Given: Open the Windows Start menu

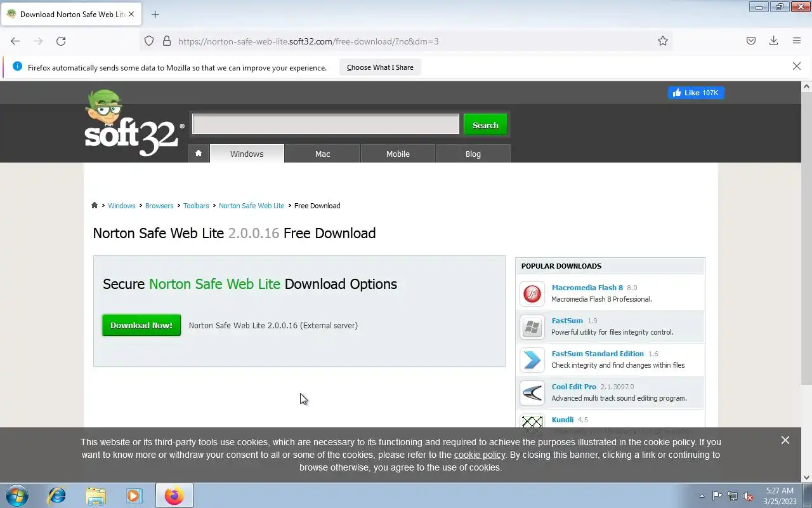Looking at the screenshot, I should (17, 495).
